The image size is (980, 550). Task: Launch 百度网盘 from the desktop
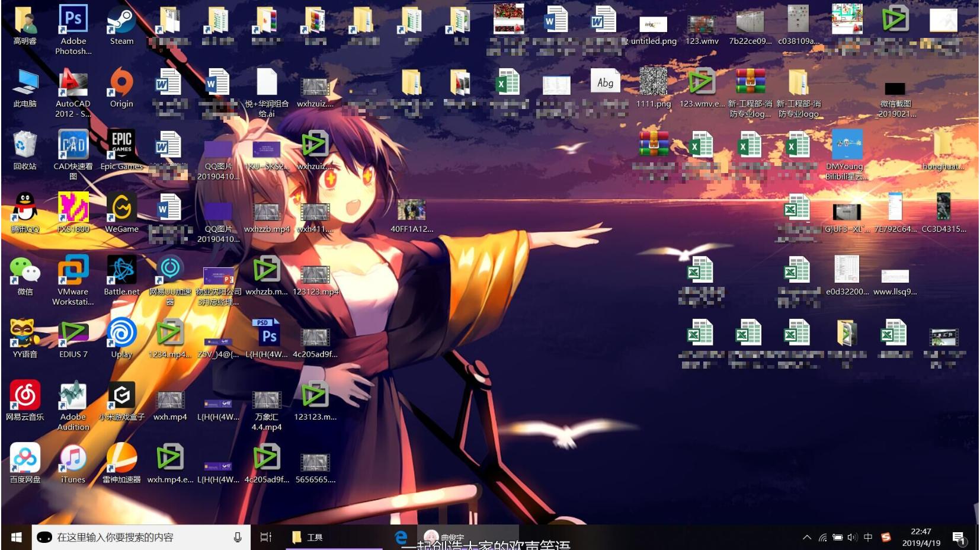point(25,463)
